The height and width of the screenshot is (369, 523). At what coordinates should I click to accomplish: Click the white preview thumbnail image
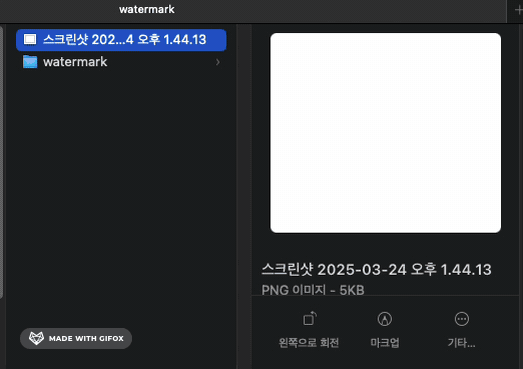[385, 133]
